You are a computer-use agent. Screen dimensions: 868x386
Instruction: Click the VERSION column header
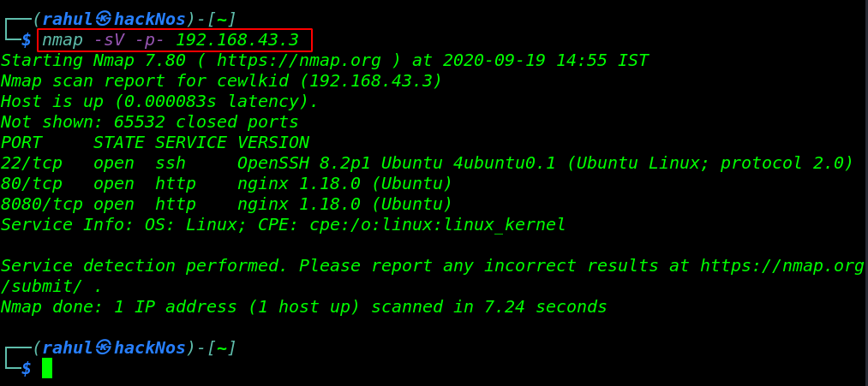273,143
